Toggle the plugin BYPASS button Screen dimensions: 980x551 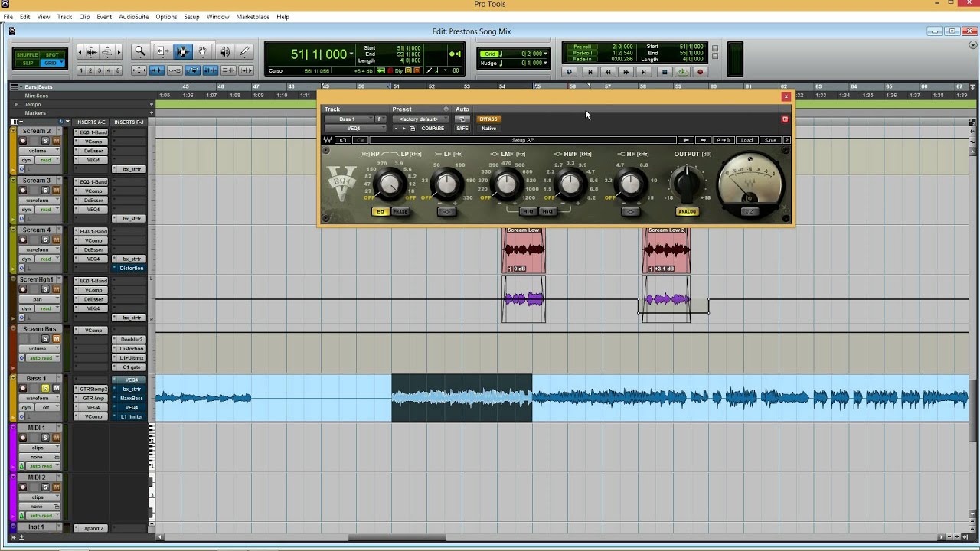point(488,119)
